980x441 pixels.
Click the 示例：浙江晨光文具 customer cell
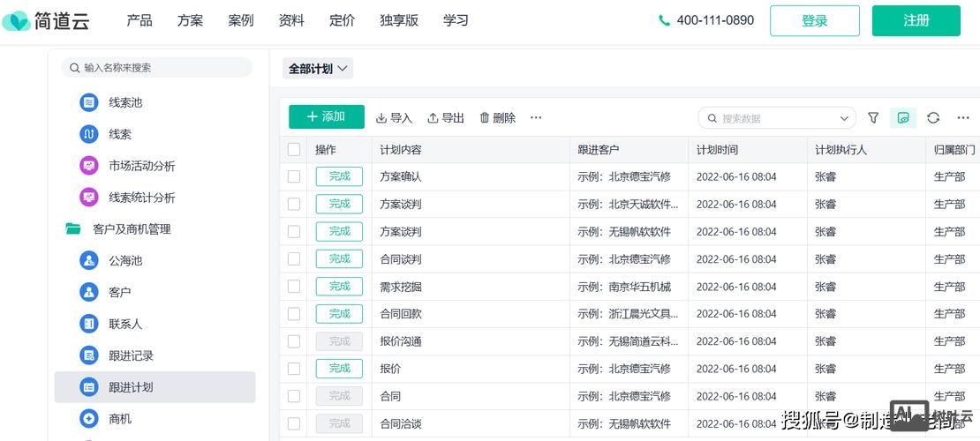coord(628,314)
